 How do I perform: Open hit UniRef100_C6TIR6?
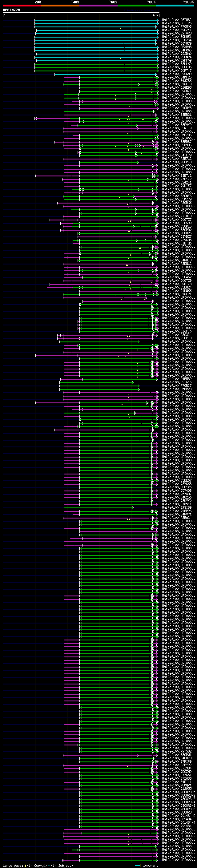click(177, 23)
